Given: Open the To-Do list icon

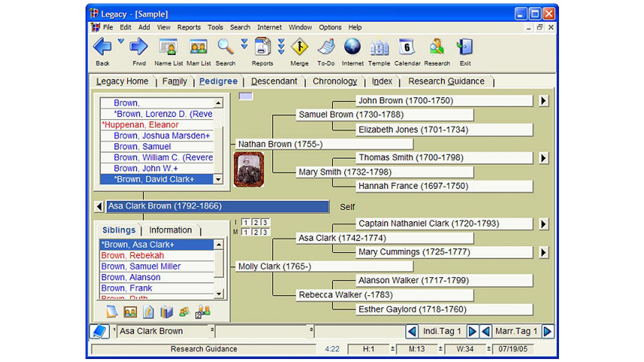Looking at the screenshot, I should 326,47.
